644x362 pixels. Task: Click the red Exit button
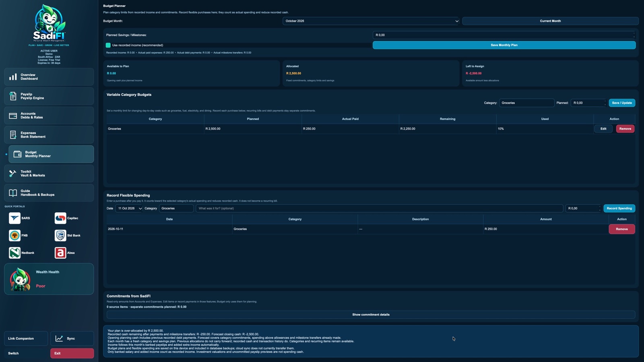point(72,353)
